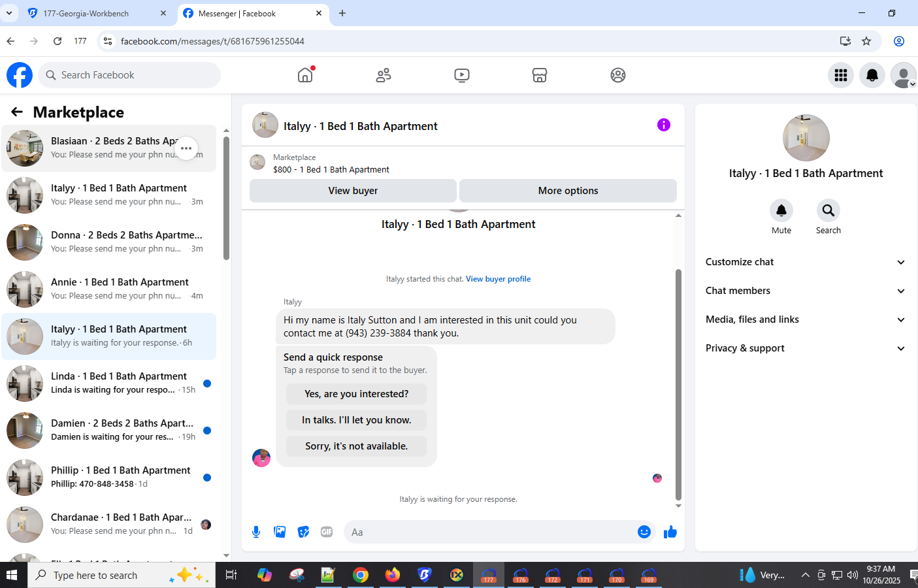918x588 pixels.
Task: Click the conversation list scrollbar
Action: pos(226,198)
